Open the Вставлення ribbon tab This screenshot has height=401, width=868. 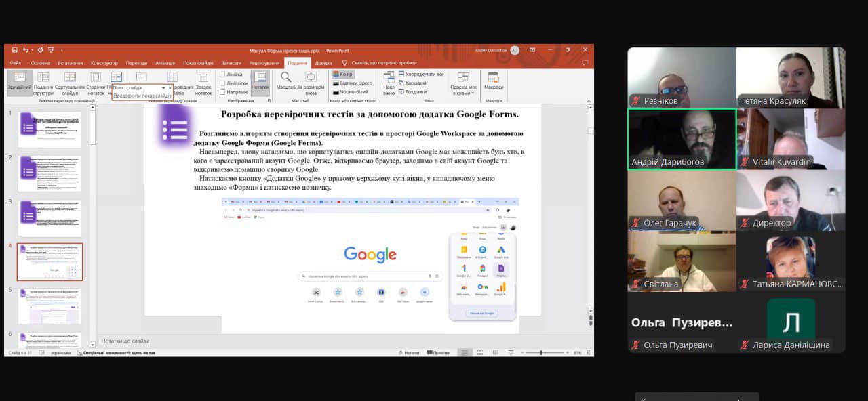[70, 63]
